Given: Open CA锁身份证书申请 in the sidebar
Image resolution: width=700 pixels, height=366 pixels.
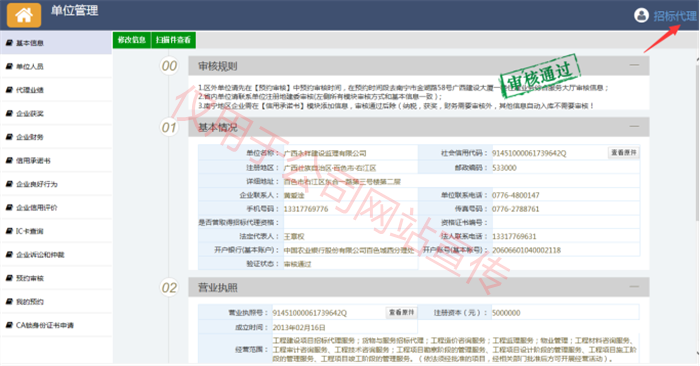Looking at the screenshot, I should click(x=56, y=325).
